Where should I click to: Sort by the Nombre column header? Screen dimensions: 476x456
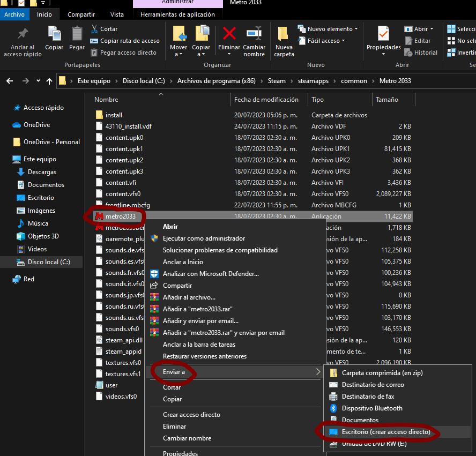(106, 100)
